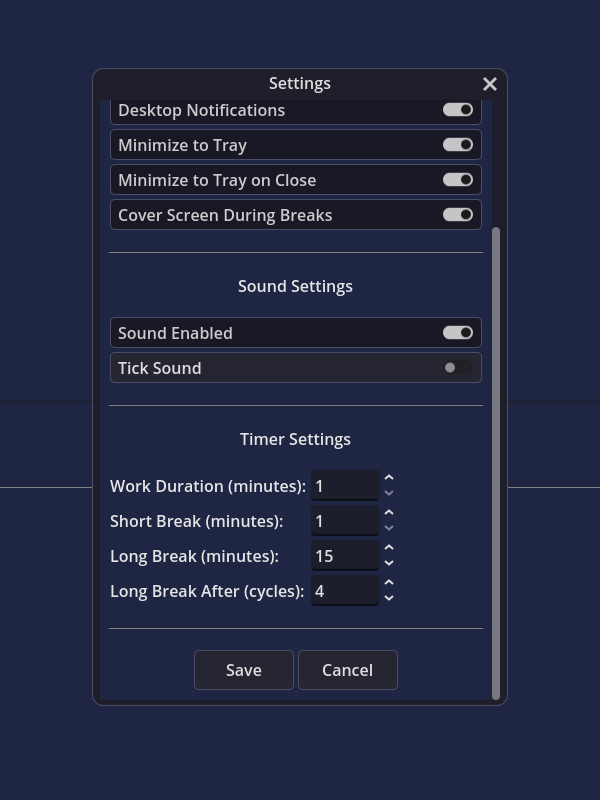Increase Short Break minutes up arrow
The height and width of the screenshot is (800, 600).
[x=389, y=513]
